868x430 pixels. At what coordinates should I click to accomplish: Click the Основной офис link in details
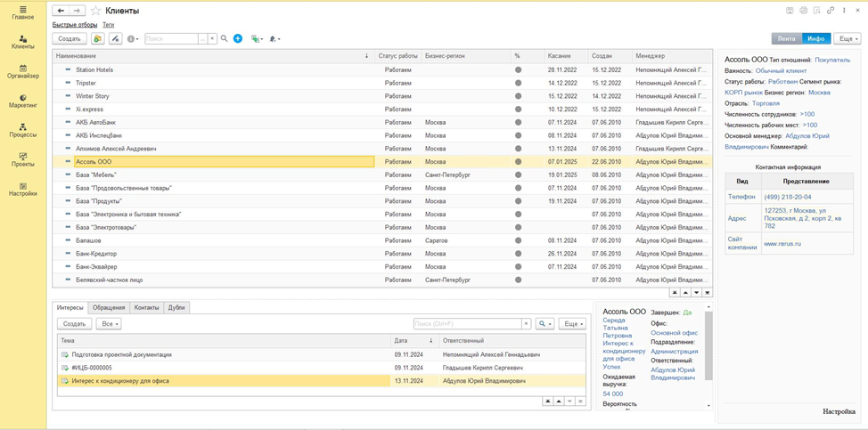click(x=675, y=333)
